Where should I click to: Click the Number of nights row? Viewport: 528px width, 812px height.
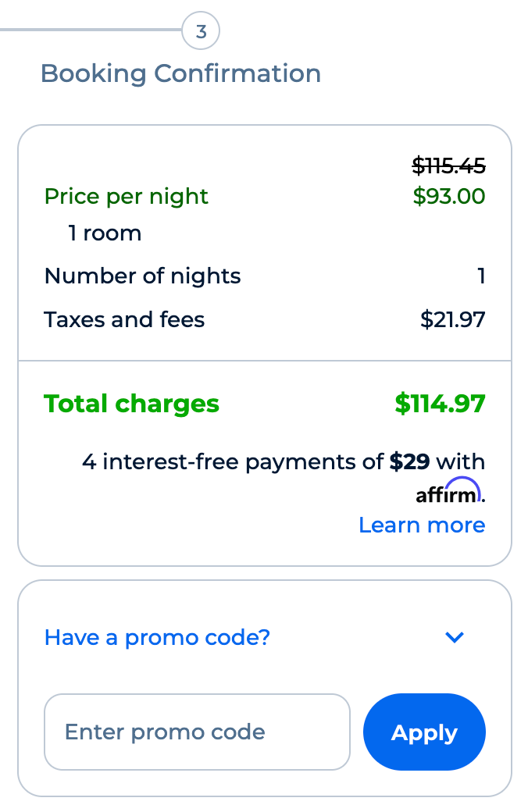143,276
